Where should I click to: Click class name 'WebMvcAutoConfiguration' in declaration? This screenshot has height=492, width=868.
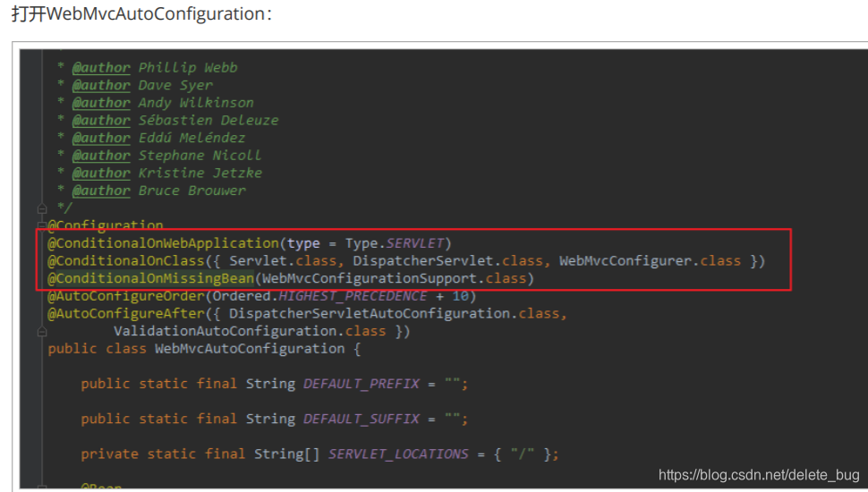pos(250,349)
